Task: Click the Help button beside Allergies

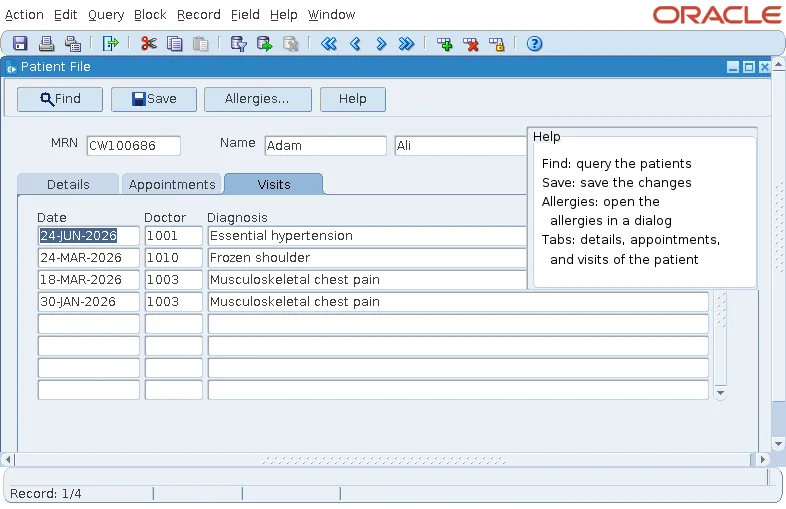Action: tap(353, 99)
